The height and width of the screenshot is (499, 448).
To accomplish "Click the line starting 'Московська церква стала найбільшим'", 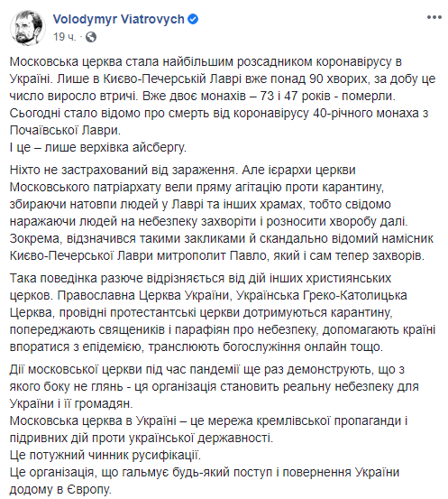I will pos(206,61).
